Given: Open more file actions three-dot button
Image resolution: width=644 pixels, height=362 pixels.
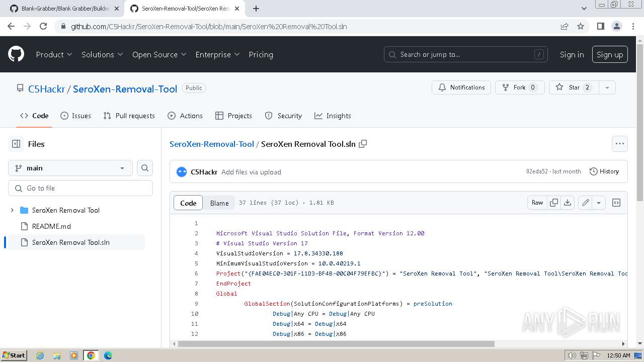Looking at the screenshot, I should 620,144.
